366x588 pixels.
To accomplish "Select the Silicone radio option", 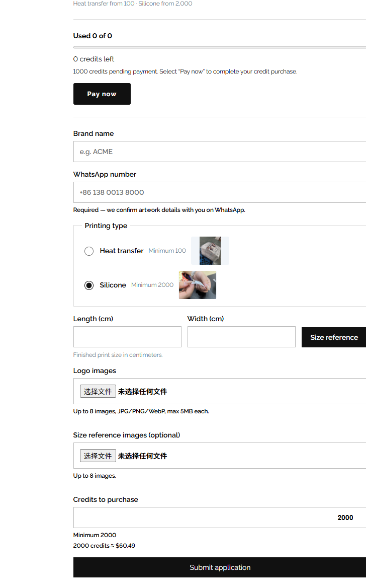I will click(89, 285).
